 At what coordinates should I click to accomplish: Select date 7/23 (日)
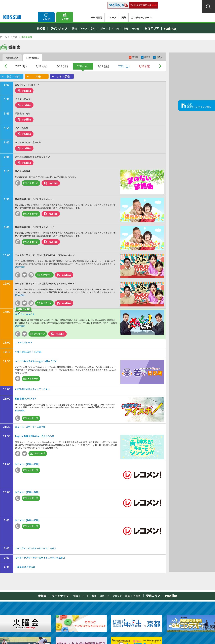pos(144,66)
